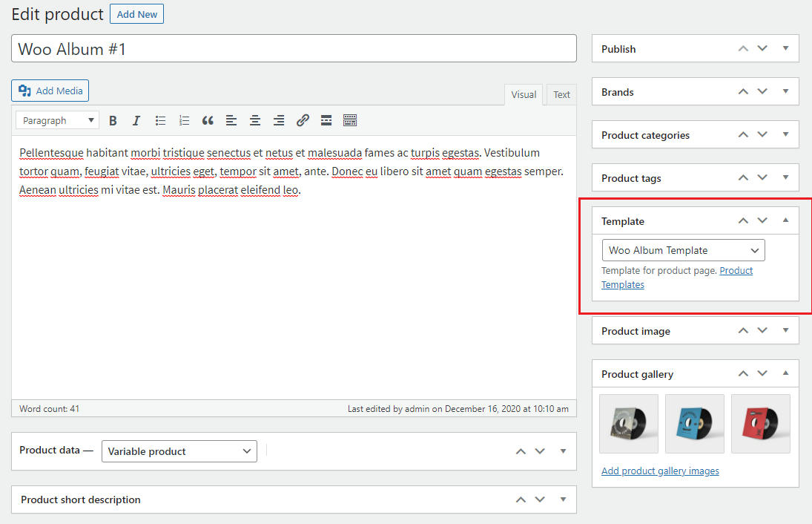
Task: Select the blue album gallery thumbnail
Action: [x=694, y=424]
